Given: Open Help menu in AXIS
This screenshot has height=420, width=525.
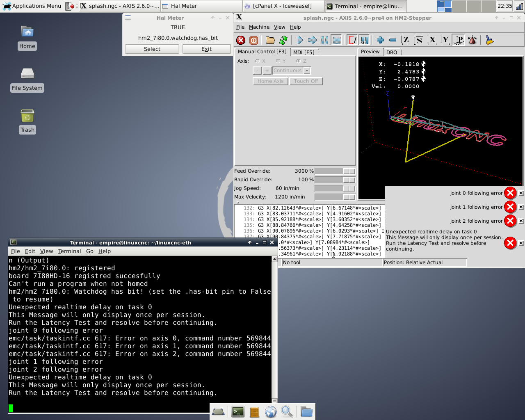Looking at the screenshot, I should pos(295,27).
